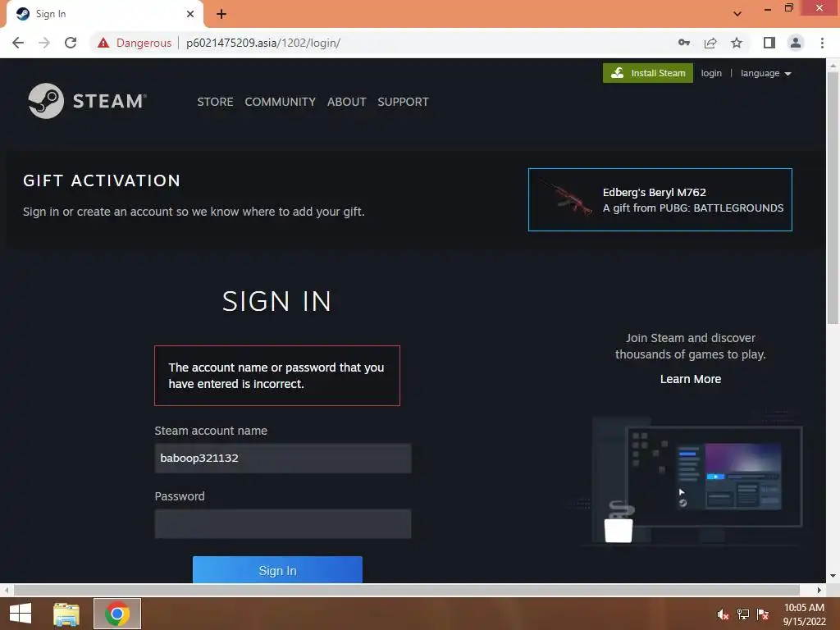Click the GIFT ACTIVATION heading
Viewport: 840px width, 630px height.
pos(102,180)
